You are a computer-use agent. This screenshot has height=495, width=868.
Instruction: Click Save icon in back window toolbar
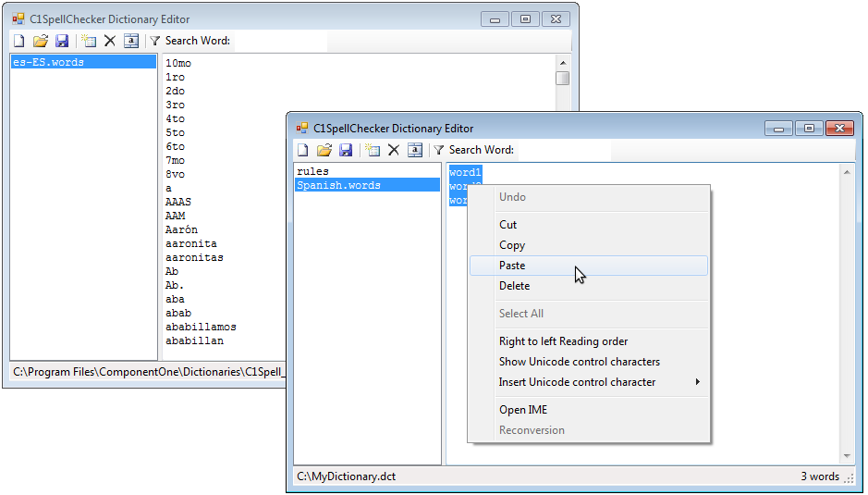point(62,41)
